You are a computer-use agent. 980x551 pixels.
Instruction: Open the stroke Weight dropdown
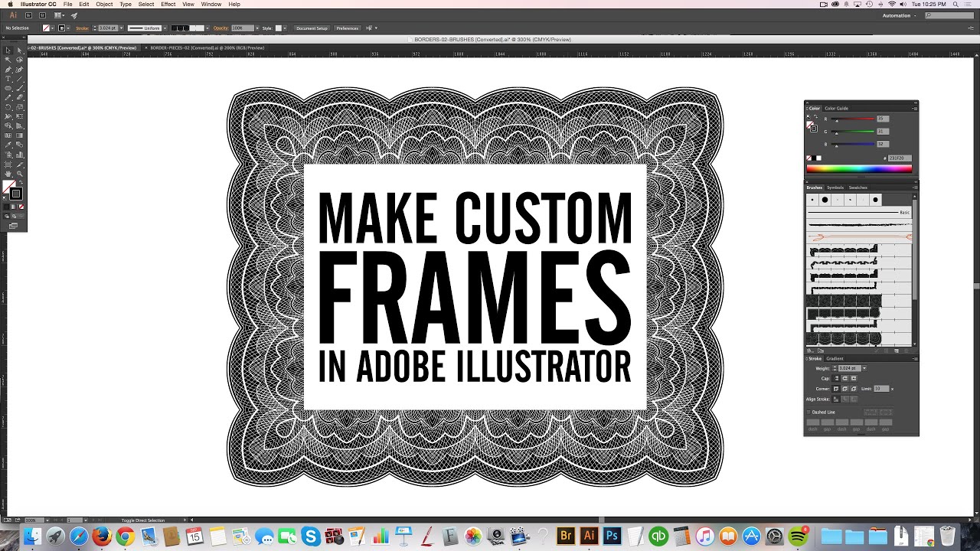[x=864, y=368]
